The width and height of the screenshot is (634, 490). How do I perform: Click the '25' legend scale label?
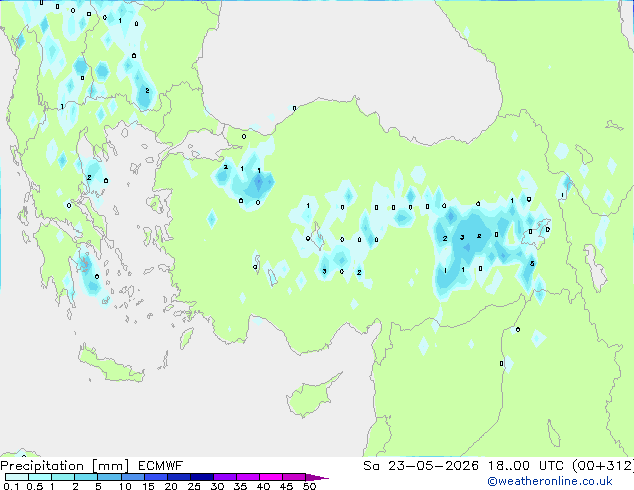(194, 486)
